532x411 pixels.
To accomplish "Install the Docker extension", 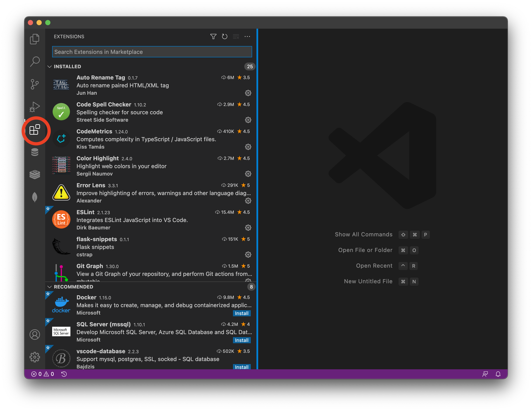I will point(241,313).
